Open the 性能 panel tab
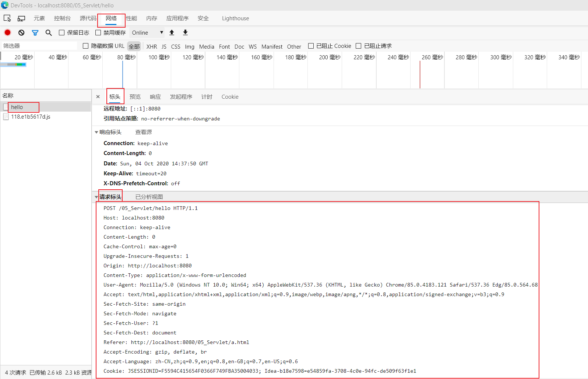588x379 pixels. tap(131, 18)
